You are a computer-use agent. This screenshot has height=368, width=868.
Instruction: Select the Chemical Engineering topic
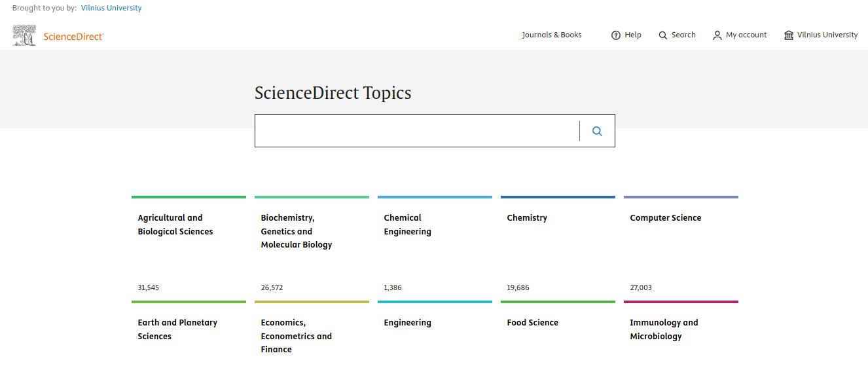point(407,225)
